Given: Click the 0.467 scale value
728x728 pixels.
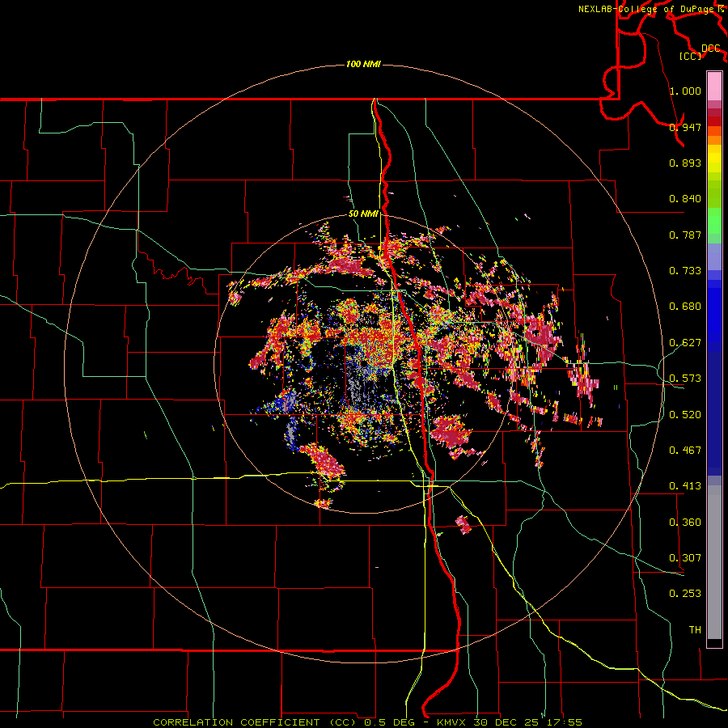Looking at the screenshot, I should click(x=685, y=451).
